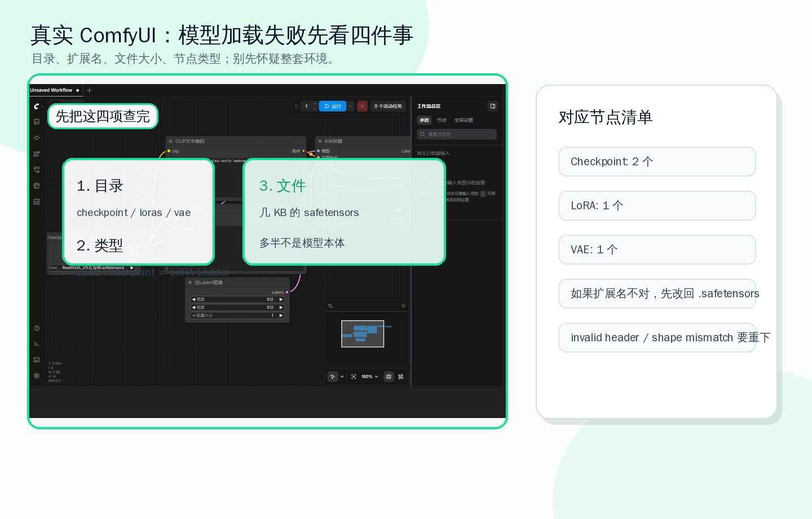
Task: Open the RealVisXL_V5.0_fp16.safetensors checkpoint selector
Action: click(91, 268)
